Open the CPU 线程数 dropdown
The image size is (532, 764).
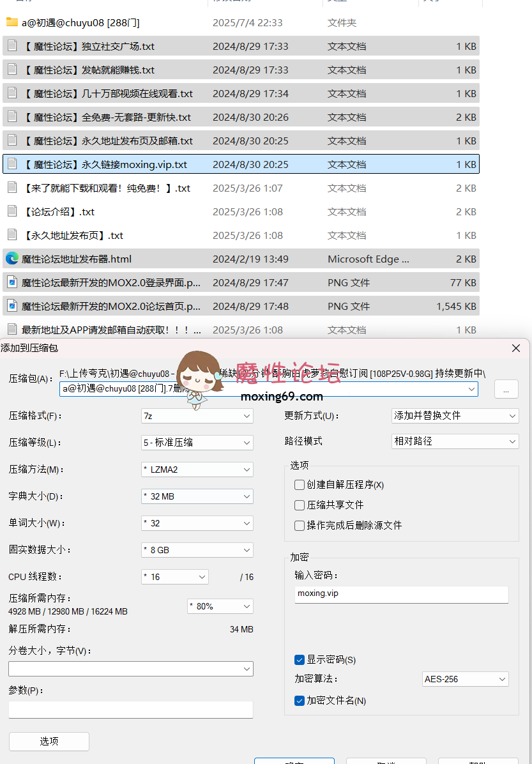174,576
